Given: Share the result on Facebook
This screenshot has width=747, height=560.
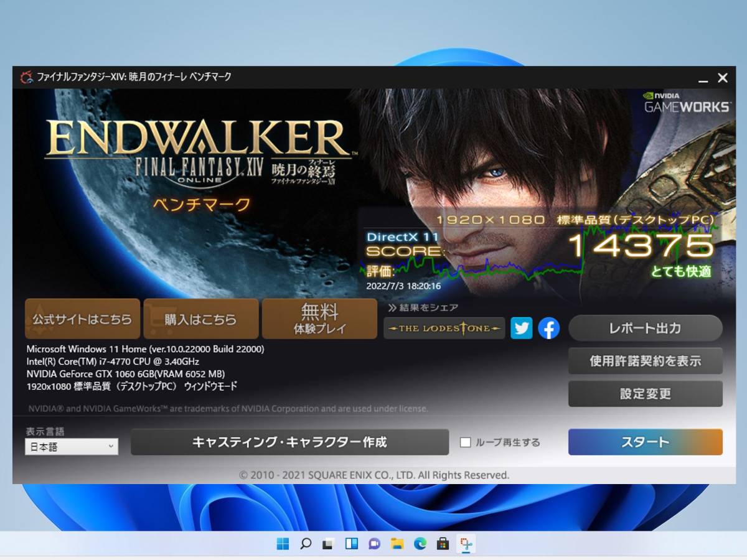Looking at the screenshot, I should tap(548, 328).
